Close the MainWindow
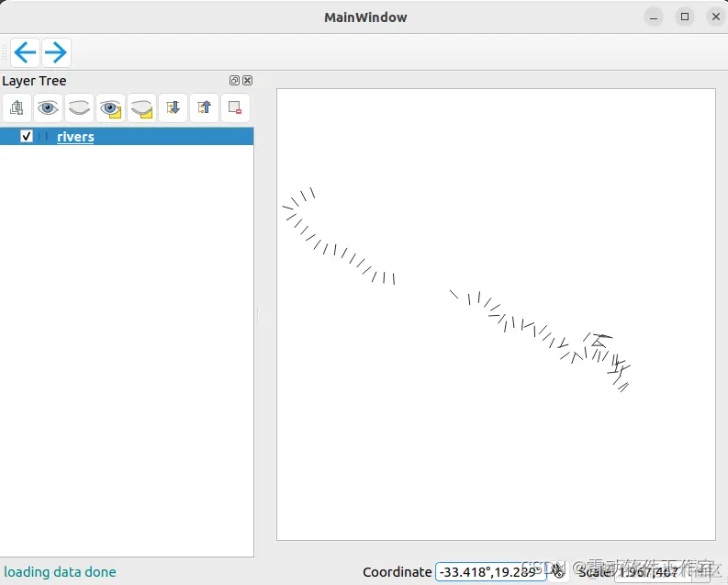The image size is (728, 585). click(x=715, y=17)
